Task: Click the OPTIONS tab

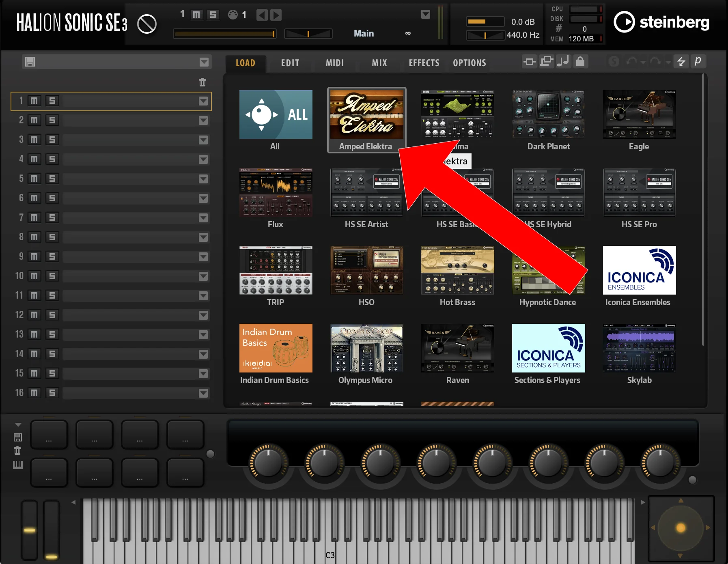Action: coord(470,63)
